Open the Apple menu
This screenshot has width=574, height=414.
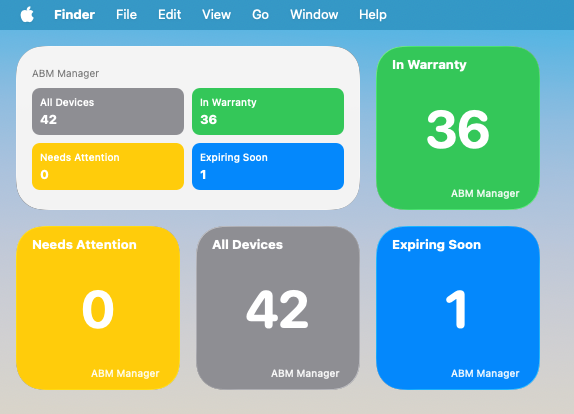pyautogui.click(x=27, y=15)
